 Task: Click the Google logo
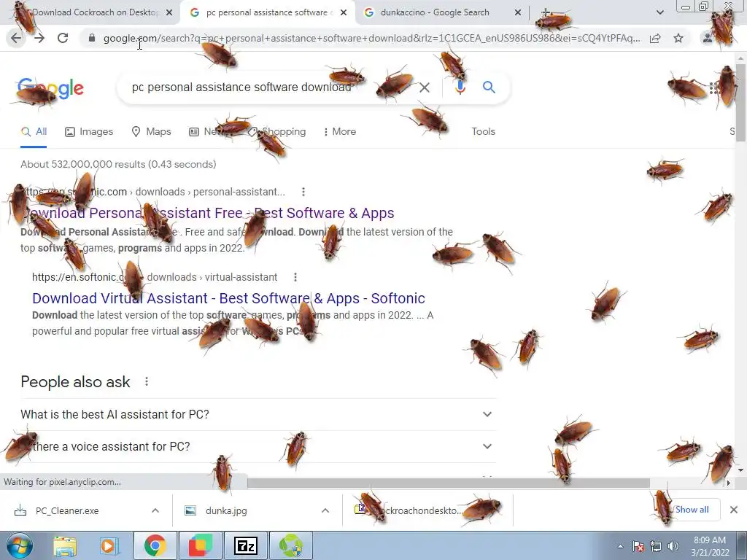[x=50, y=88]
